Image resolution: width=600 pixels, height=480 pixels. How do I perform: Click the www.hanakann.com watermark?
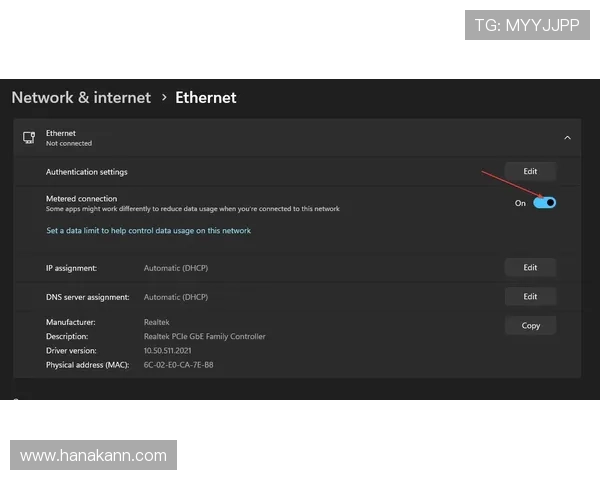[x=93, y=455]
